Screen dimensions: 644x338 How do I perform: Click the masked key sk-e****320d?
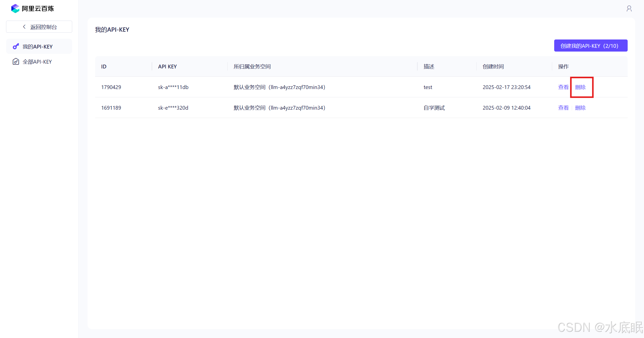(173, 108)
